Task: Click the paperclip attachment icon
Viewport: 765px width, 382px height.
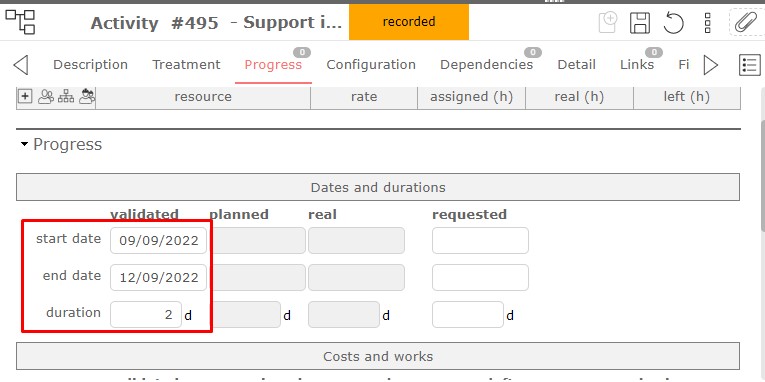Action: click(745, 22)
